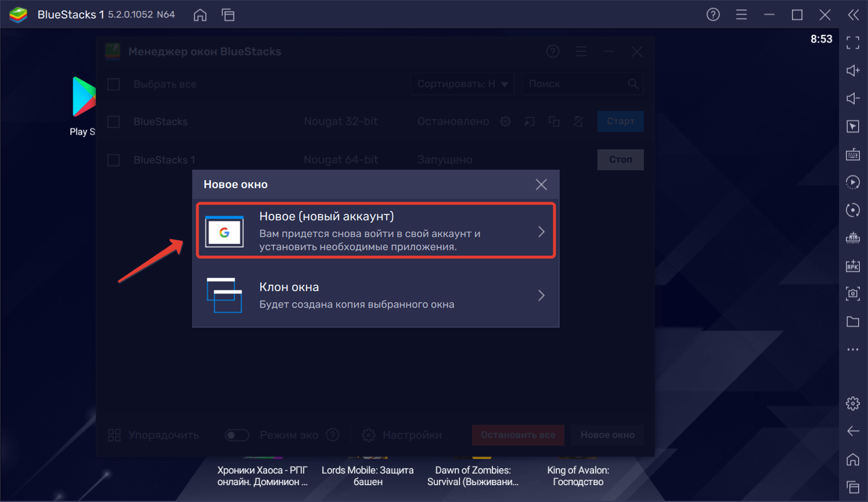Open macro recorder play icon in sidebar

click(x=853, y=182)
